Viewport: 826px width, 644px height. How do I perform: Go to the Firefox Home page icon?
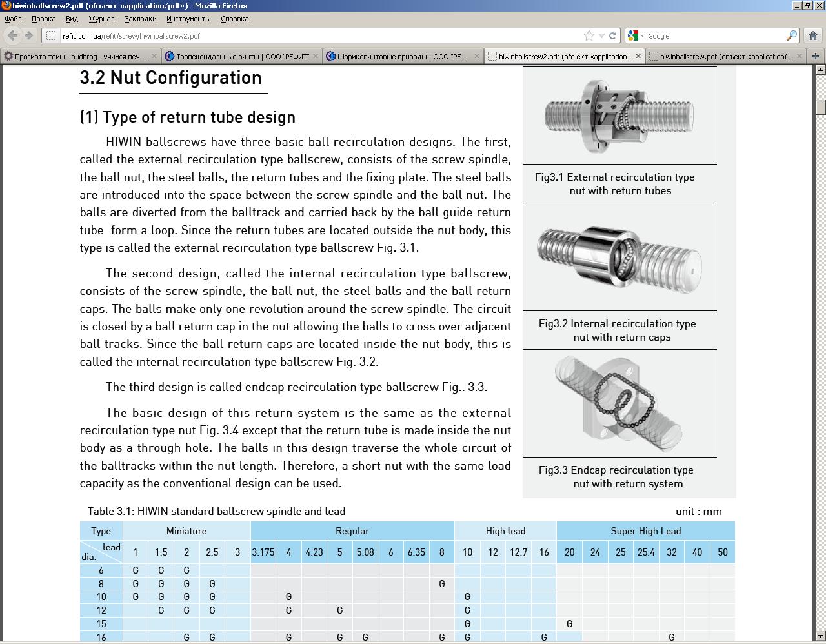[813, 36]
